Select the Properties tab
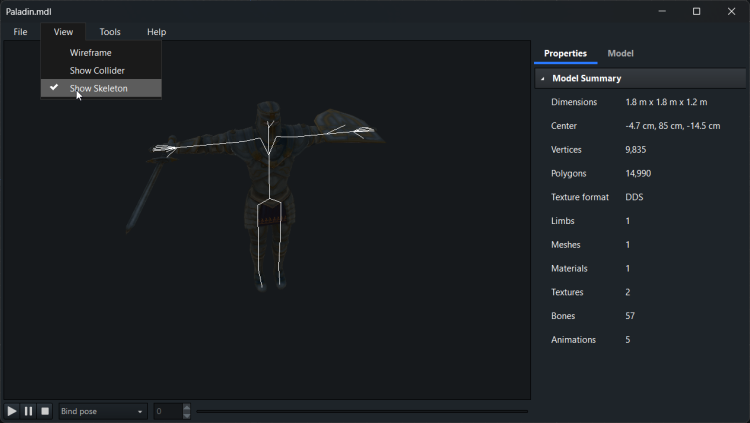Image resolution: width=750 pixels, height=423 pixels. (565, 53)
